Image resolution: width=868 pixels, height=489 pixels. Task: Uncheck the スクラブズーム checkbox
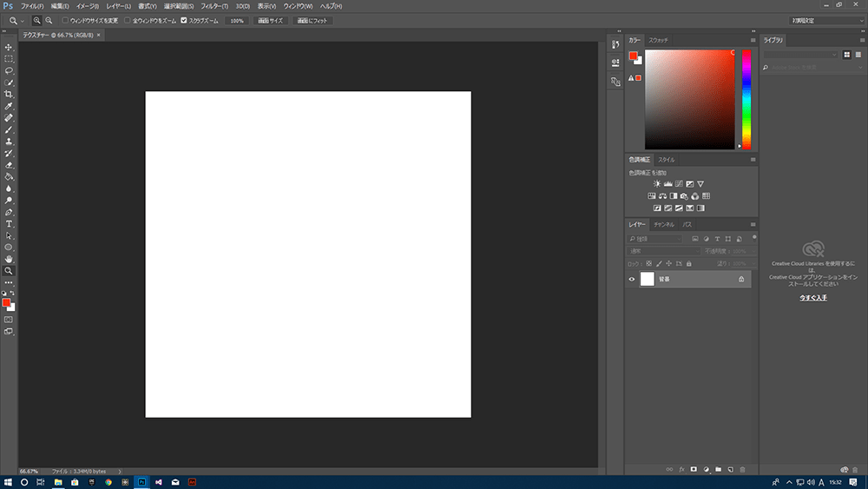183,20
